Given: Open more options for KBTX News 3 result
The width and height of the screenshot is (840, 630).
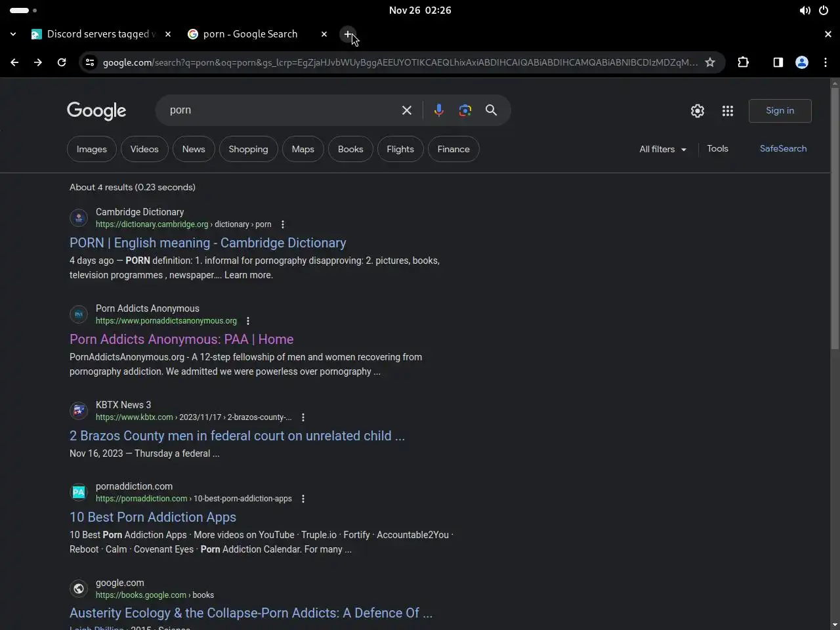Looking at the screenshot, I should click(x=303, y=417).
